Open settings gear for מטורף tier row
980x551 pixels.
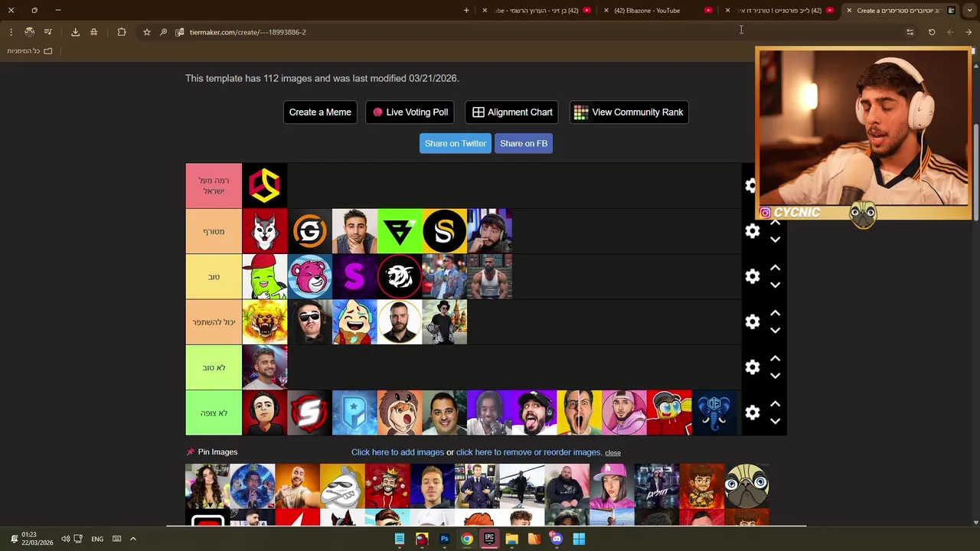pos(752,231)
